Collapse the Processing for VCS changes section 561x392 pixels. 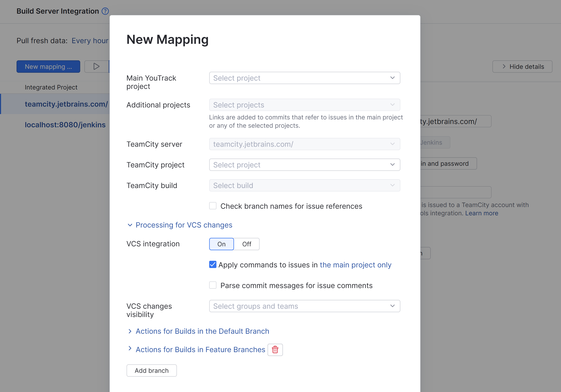point(184,225)
